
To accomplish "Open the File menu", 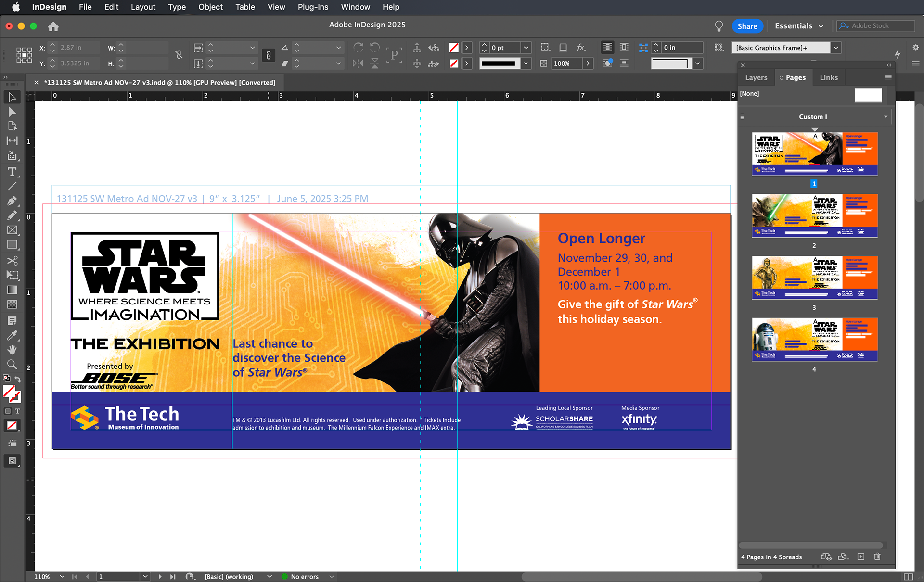I will pyautogui.click(x=85, y=7).
